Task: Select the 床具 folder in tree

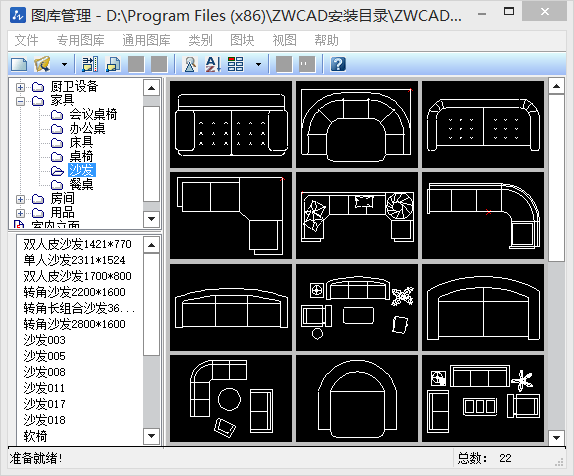Action: (81, 142)
